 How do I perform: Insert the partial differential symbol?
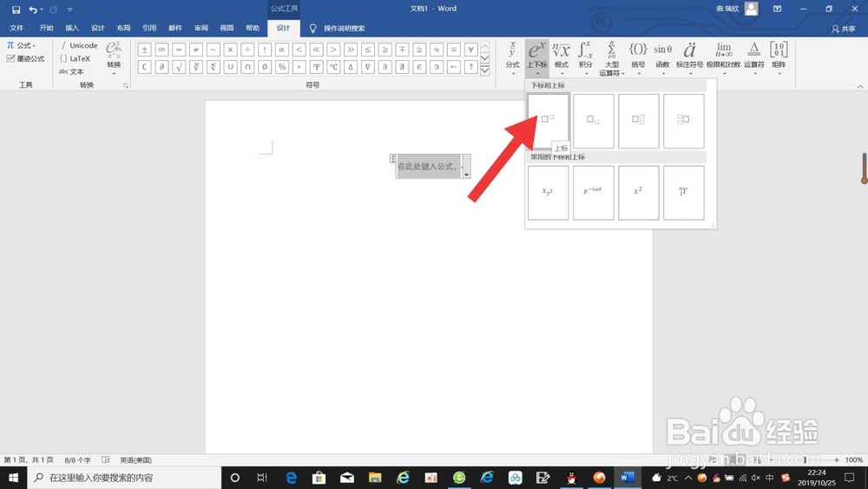161,67
